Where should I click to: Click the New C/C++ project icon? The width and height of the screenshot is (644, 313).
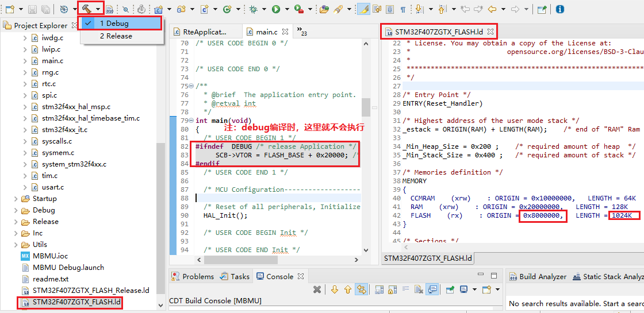[x=159, y=9]
